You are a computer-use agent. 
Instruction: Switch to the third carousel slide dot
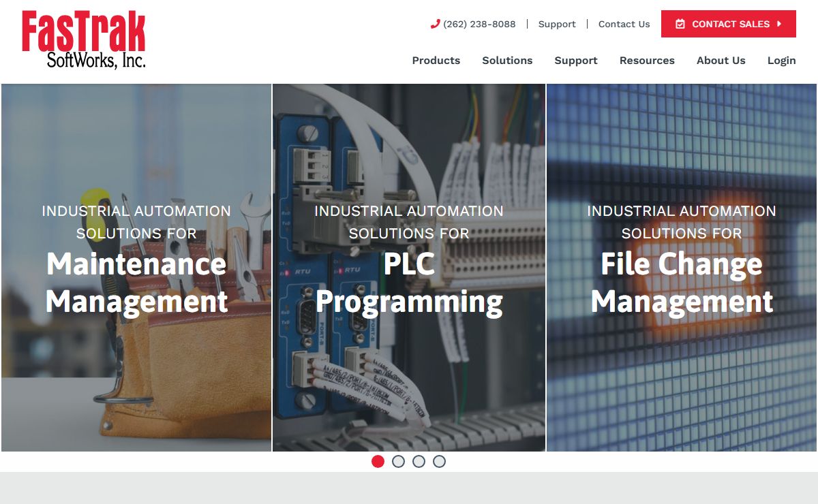[x=419, y=462]
